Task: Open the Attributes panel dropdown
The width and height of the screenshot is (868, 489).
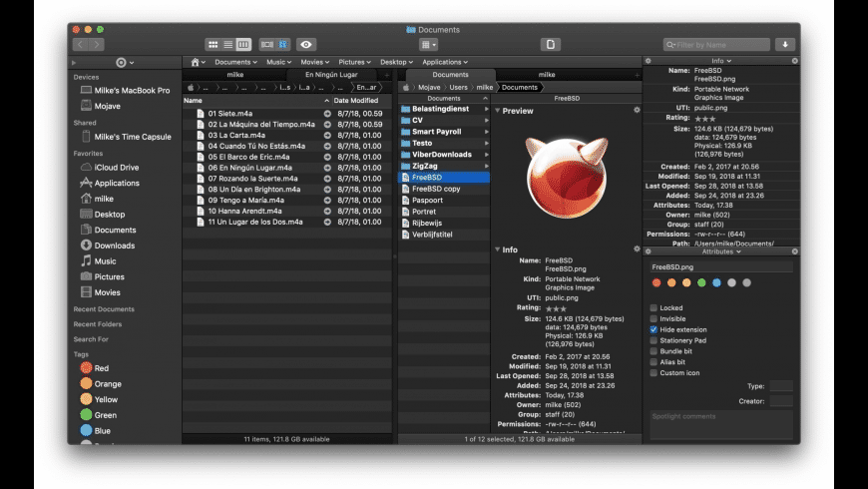Action: pyautogui.click(x=719, y=251)
